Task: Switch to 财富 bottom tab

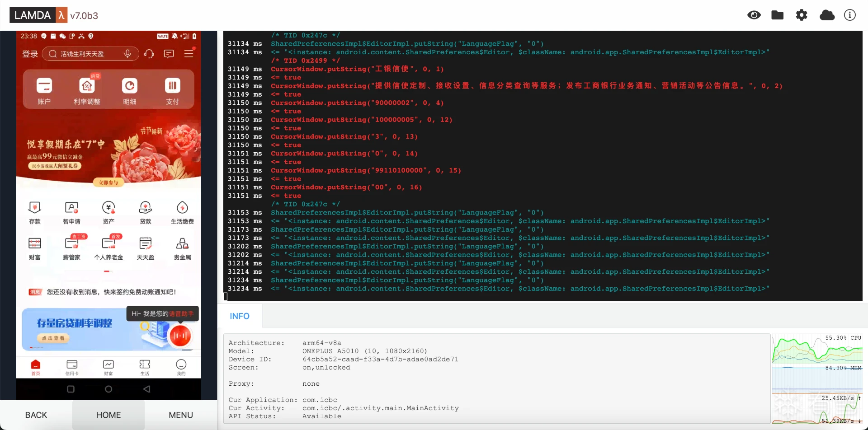Action: pos(108,367)
